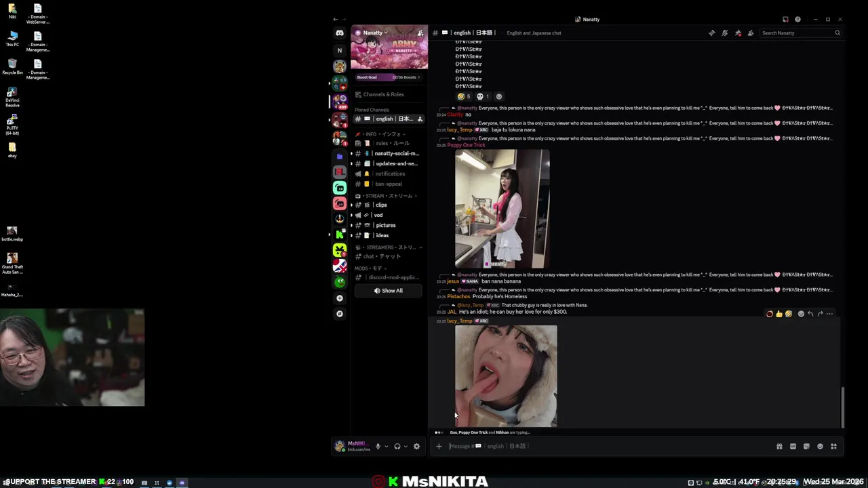Add a server with the plus icon
This screenshot has width=868, height=488.
point(340,298)
